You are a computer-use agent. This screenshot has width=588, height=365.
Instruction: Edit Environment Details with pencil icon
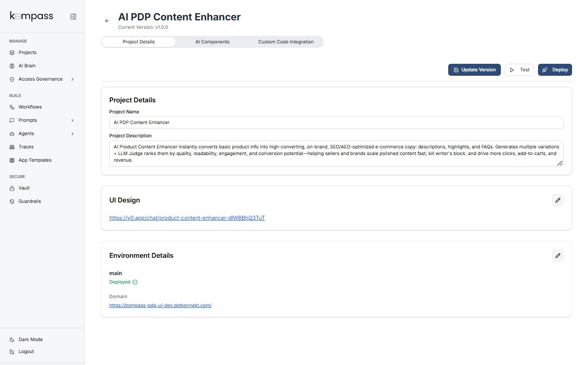tap(557, 256)
